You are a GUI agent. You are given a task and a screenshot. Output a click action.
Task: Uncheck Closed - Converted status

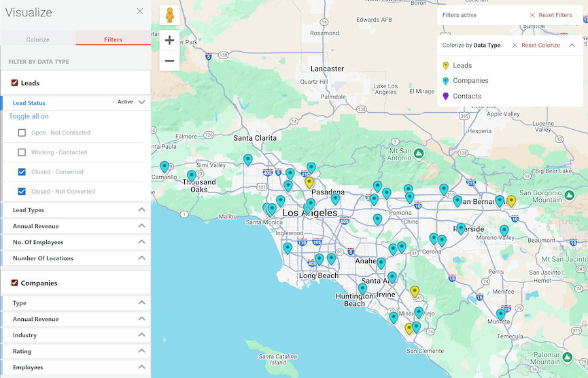pos(22,172)
